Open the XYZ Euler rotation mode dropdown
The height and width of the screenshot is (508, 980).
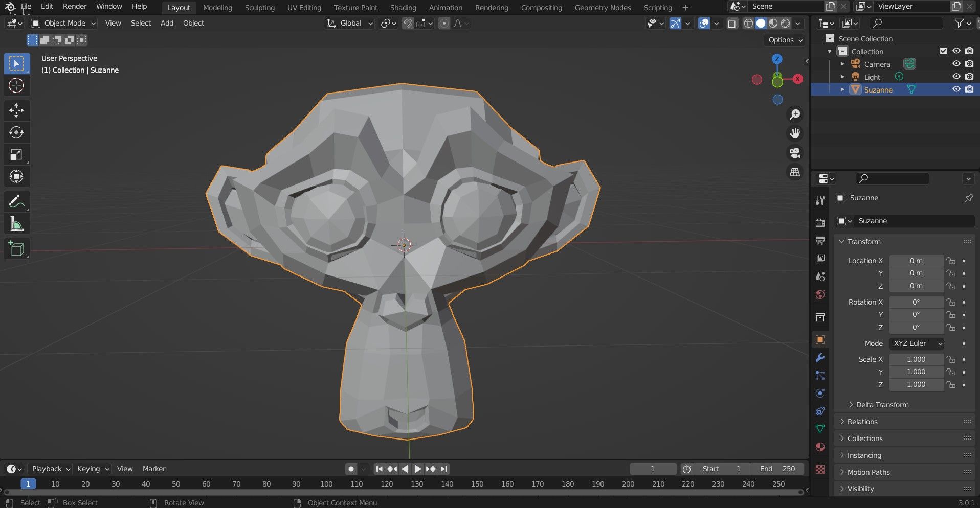(x=917, y=343)
